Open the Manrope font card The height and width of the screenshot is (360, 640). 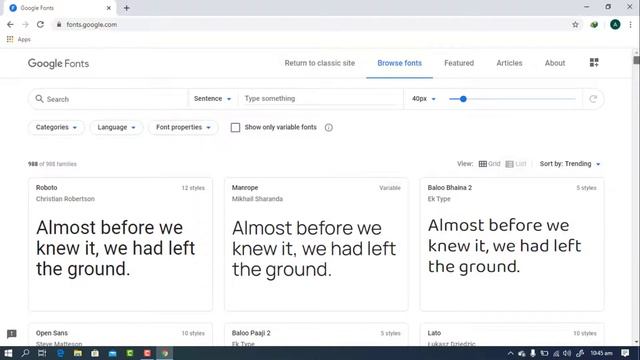(316, 244)
